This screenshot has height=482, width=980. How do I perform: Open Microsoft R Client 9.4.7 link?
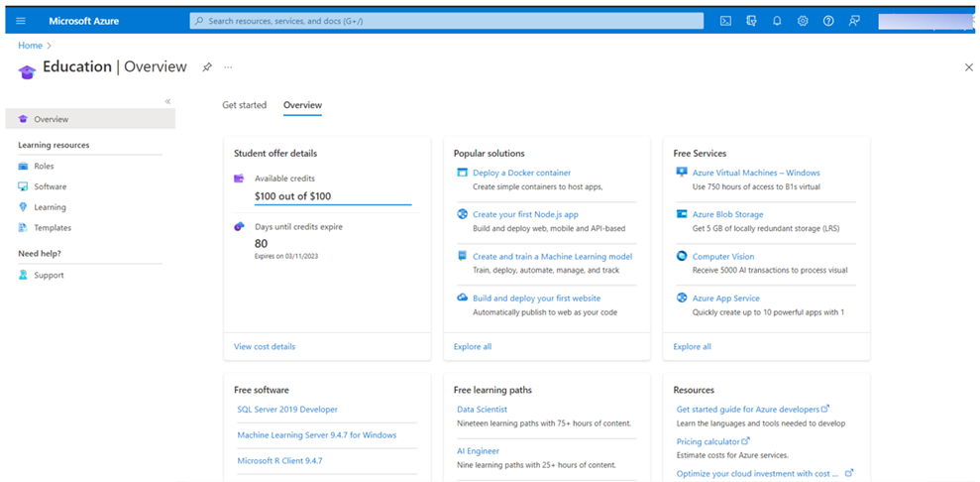(x=280, y=461)
